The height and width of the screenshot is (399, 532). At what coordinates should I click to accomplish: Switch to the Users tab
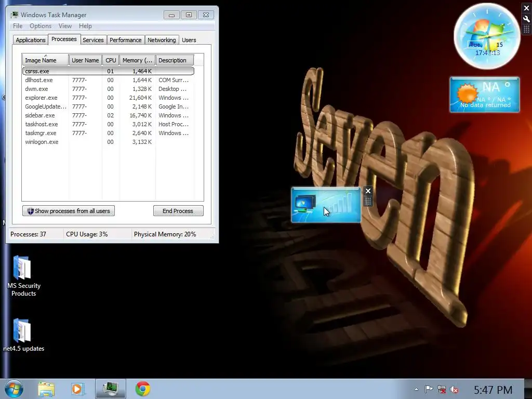(189, 40)
